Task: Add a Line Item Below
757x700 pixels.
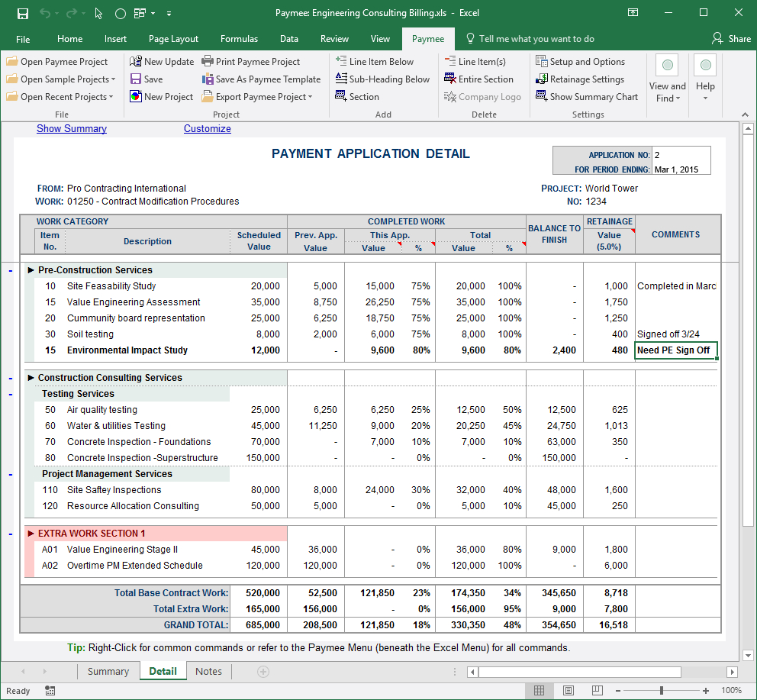Action: tap(375, 62)
